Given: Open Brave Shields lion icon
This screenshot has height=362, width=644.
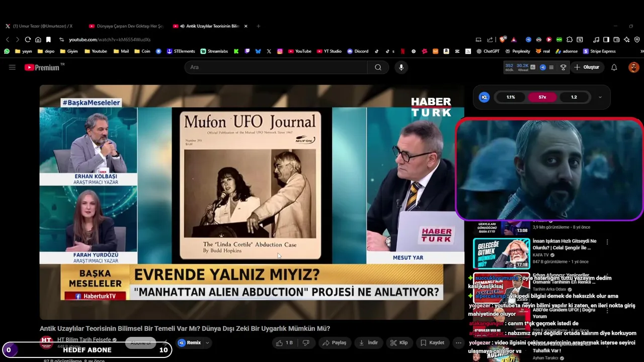Looking at the screenshot, I should 502,39.
